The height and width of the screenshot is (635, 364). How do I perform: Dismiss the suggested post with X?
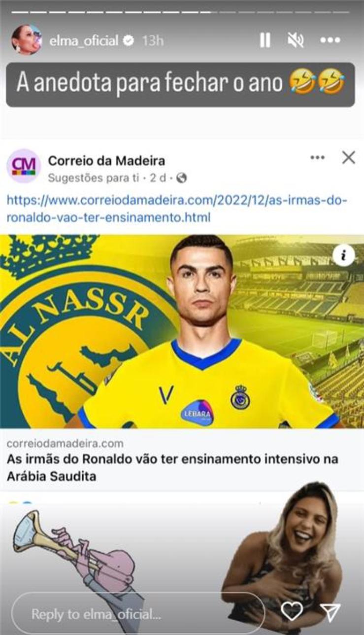coord(348,158)
